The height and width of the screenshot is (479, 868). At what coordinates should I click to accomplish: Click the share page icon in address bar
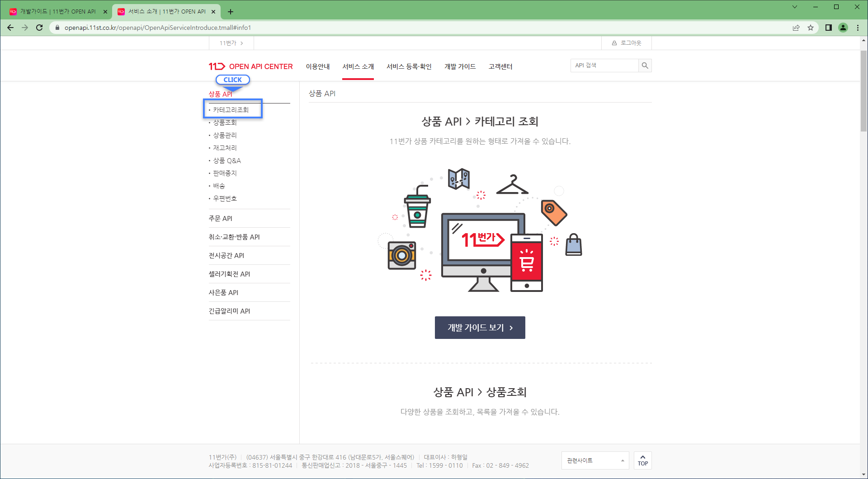point(796,28)
